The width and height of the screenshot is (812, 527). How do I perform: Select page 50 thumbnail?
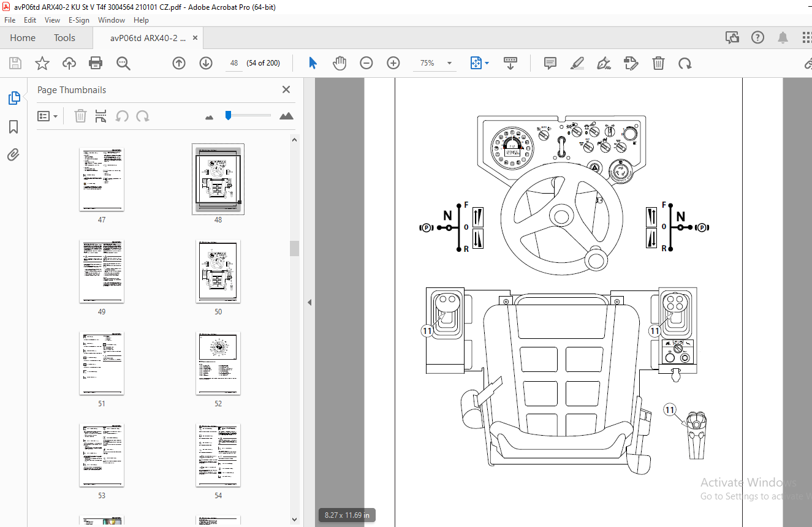tap(218, 271)
